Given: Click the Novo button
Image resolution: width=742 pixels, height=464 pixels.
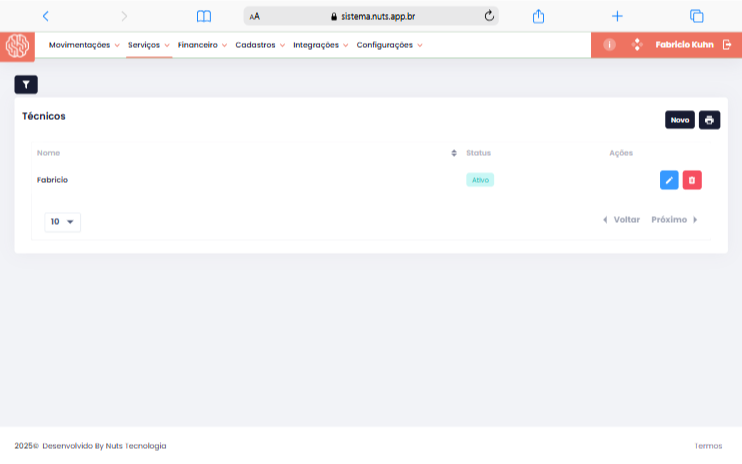Looking at the screenshot, I should pyautogui.click(x=680, y=120).
